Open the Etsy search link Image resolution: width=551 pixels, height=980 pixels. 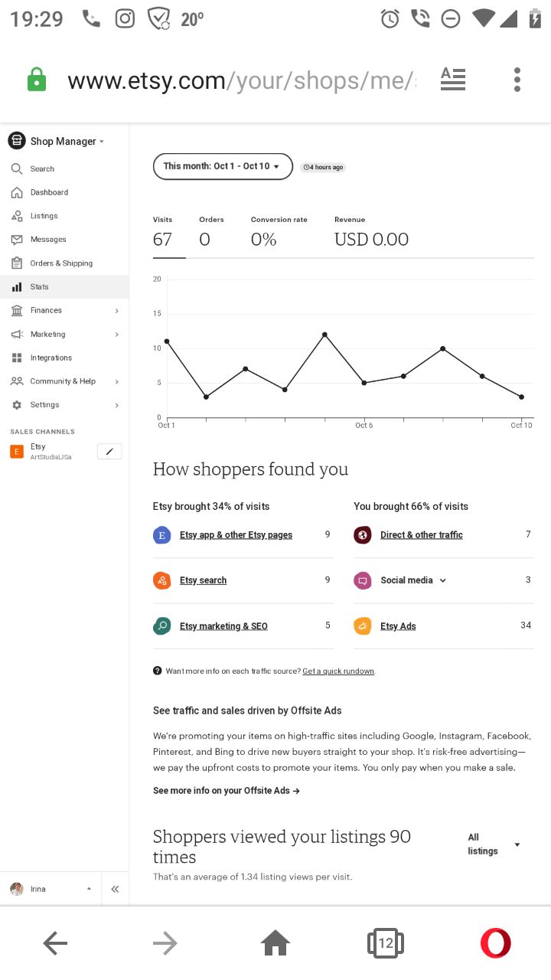pos(203,580)
